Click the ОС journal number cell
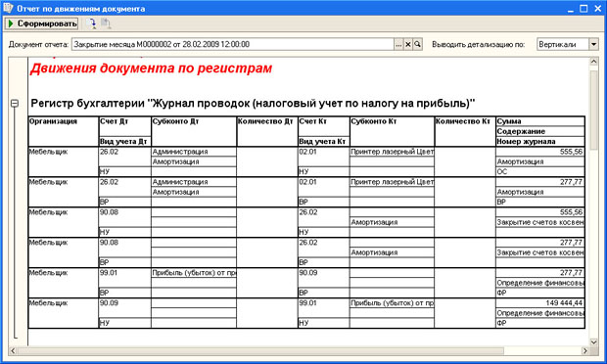The image size is (607, 364). tap(540, 171)
